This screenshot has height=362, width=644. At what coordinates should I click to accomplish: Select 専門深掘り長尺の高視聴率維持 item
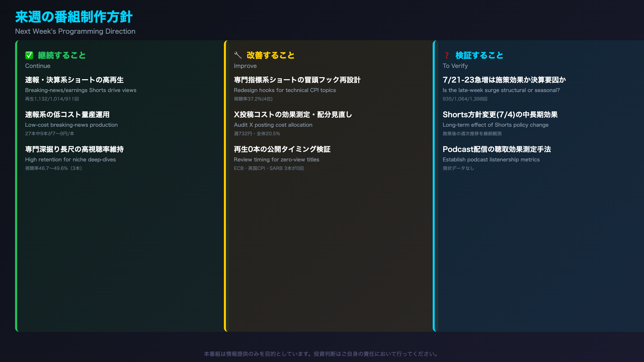pos(74,149)
